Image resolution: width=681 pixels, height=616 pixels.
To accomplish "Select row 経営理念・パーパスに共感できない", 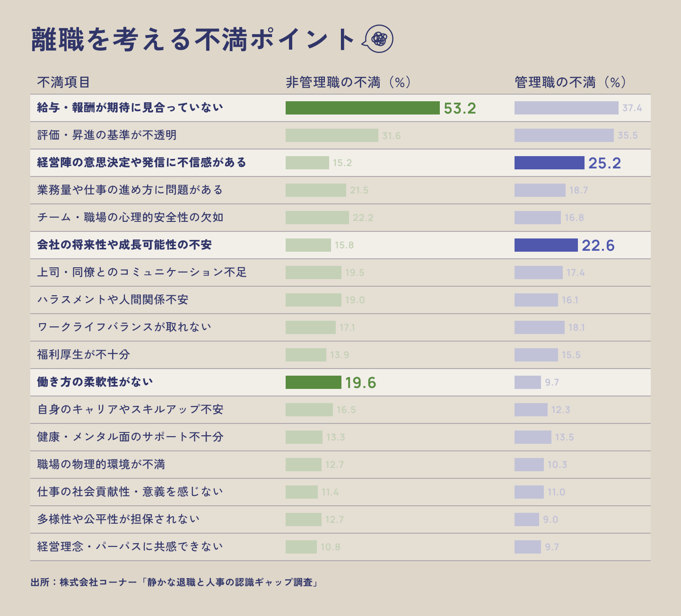I will pyautogui.click(x=340, y=547).
